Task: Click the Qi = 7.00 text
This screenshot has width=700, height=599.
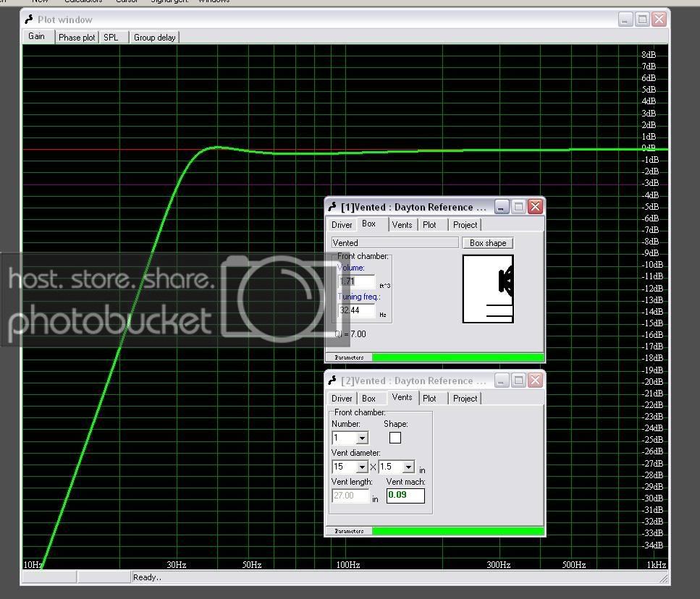Action: (350, 334)
